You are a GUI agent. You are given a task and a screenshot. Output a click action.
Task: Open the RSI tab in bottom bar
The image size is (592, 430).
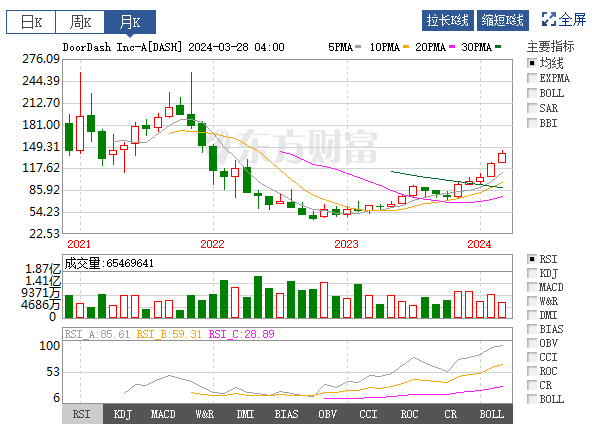[x=82, y=414]
